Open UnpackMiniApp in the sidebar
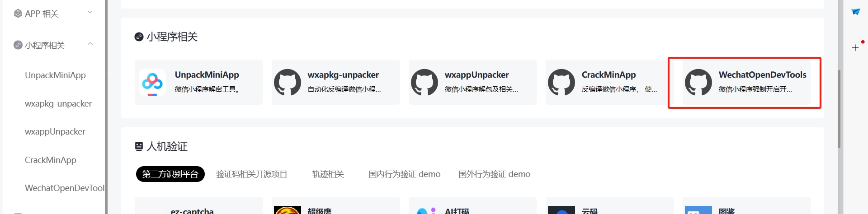The width and height of the screenshot is (868, 214). pos(55,75)
